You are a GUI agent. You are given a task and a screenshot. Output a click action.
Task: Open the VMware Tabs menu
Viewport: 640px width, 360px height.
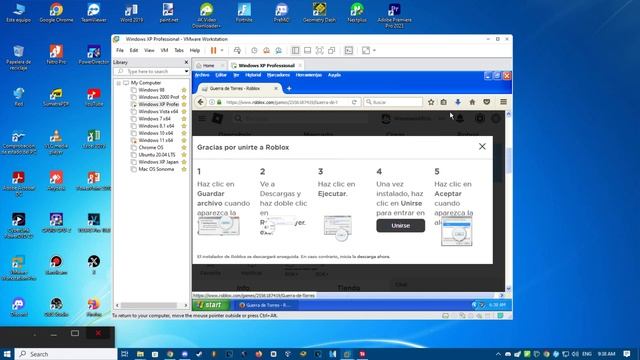(179, 50)
